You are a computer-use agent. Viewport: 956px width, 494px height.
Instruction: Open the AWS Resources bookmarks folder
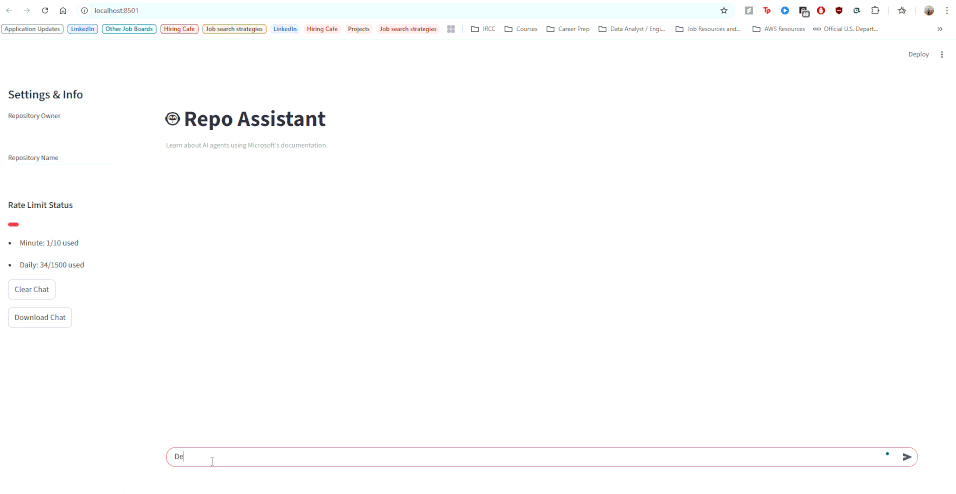778,29
